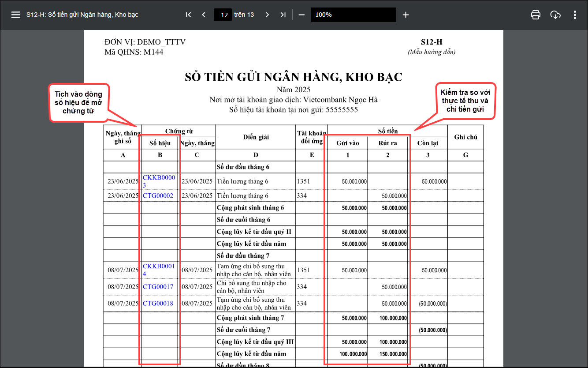Viewport: 588px width, 368px height.
Task: Click the 'Gửi vào' column header
Action: point(348,143)
